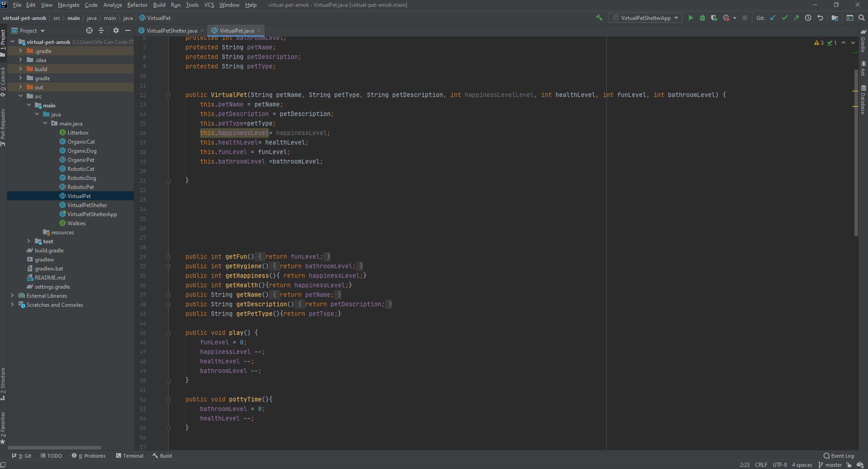Expand Scratches and Consoles node
The image size is (868, 469).
point(12,305)
